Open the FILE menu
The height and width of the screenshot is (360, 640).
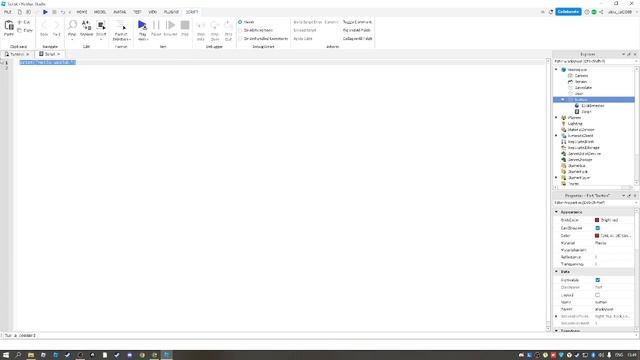coord(8,12)
